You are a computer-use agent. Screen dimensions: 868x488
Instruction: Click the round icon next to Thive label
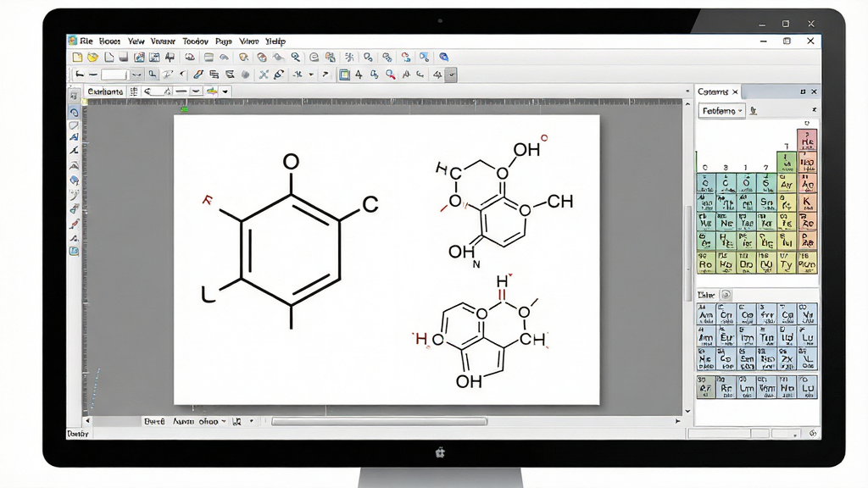726,295
